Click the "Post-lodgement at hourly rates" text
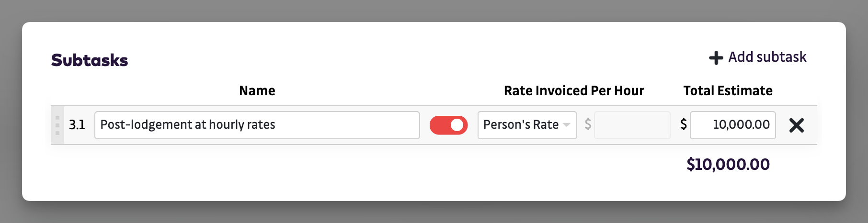 point(188,125)
